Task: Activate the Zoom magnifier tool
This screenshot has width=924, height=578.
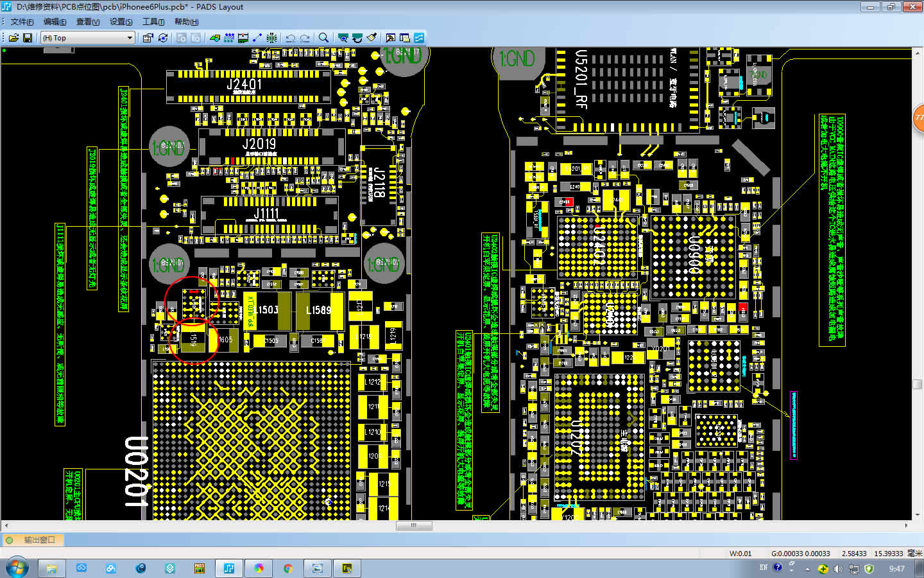Action: click(324, 38)
